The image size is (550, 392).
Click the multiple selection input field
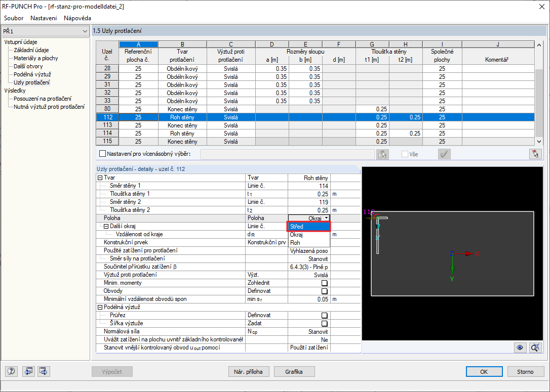[288, 154]
